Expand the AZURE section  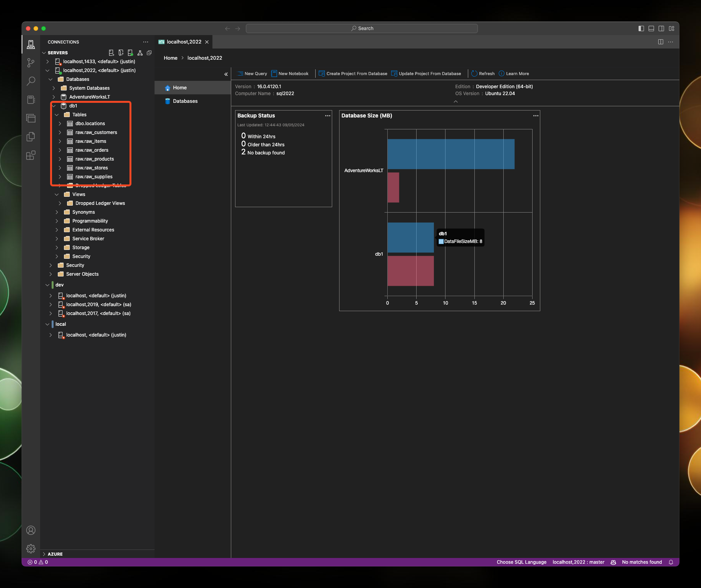[44, 554]
